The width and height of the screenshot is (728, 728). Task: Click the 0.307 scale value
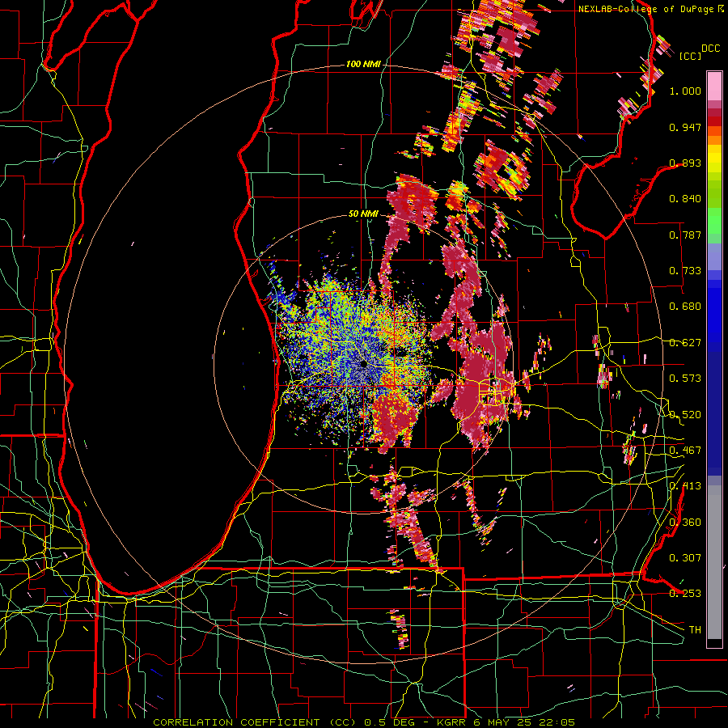tap(685, 558)
